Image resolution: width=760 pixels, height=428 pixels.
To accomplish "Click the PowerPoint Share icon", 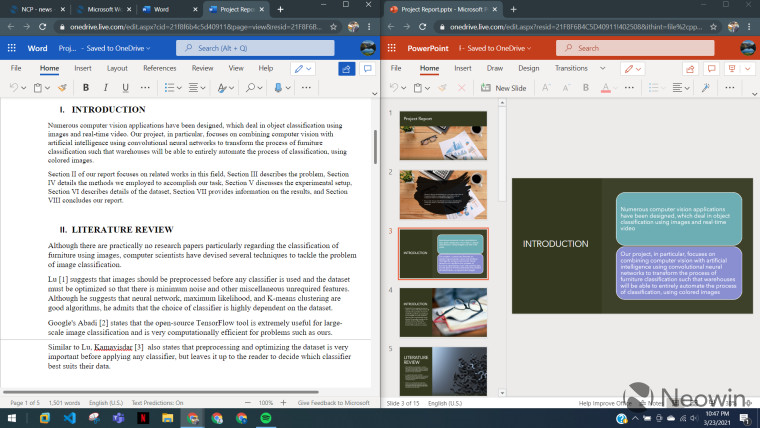I will click(x=690, y=69).
